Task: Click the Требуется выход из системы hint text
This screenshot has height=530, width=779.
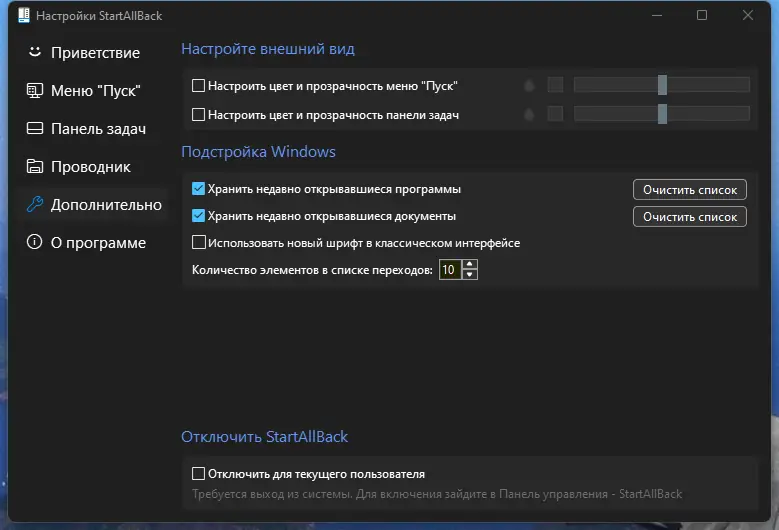Action: (437, 494)
